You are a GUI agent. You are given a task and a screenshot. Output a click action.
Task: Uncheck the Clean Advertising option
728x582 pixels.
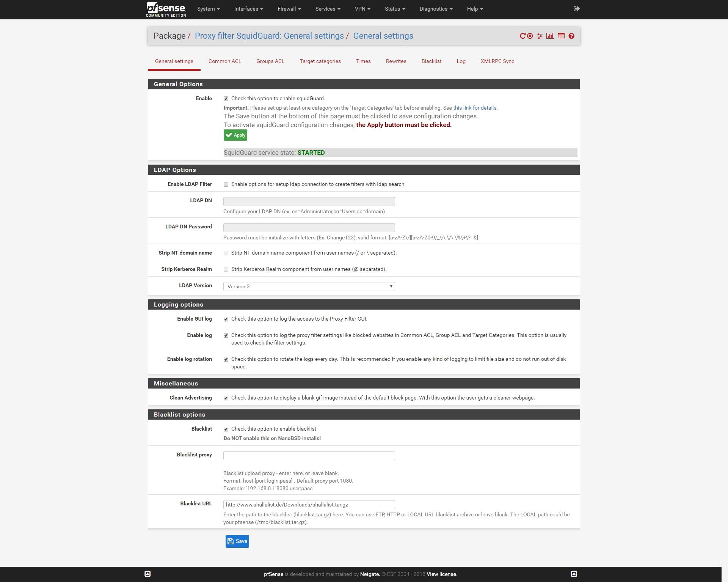226,398
